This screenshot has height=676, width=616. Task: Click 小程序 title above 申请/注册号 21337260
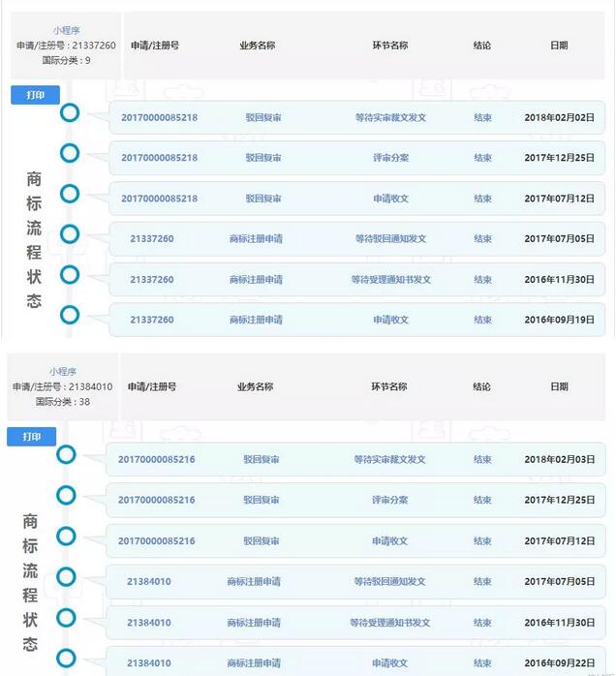click(x=67, y=31)
